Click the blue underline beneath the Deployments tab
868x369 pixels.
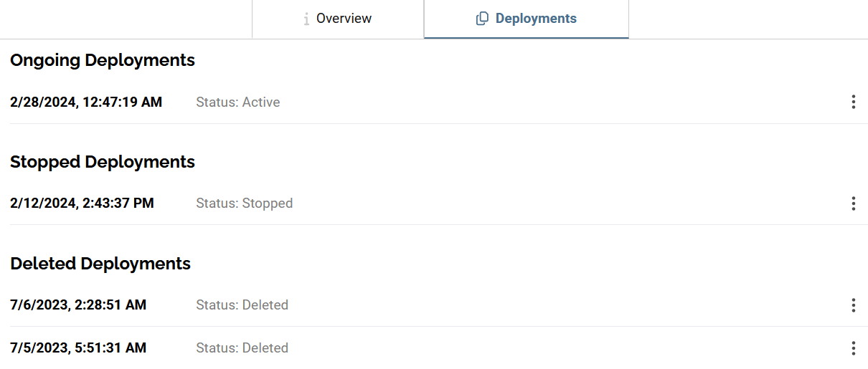[x=527, y=37]
